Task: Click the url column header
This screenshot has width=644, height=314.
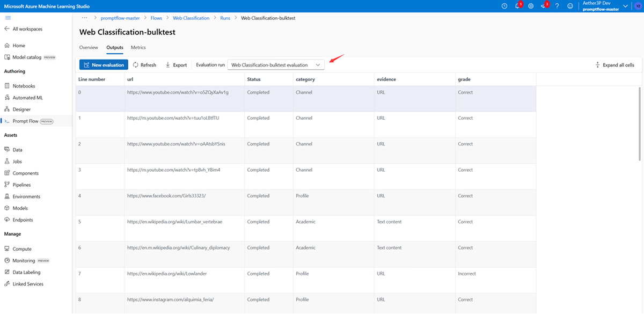Action: click(184, 79)
